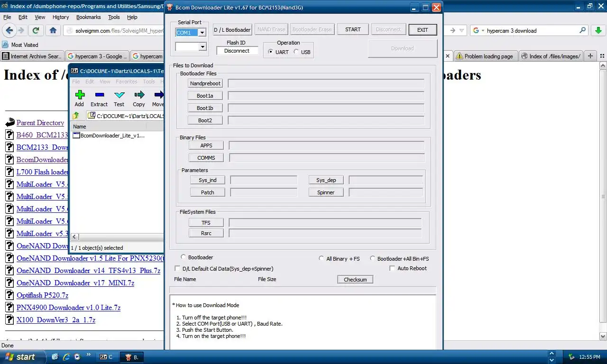The height and width of the screenshot is (364, 607).
Task: Click the 7-Zip Test icon
Action: (x=120, y=95)
